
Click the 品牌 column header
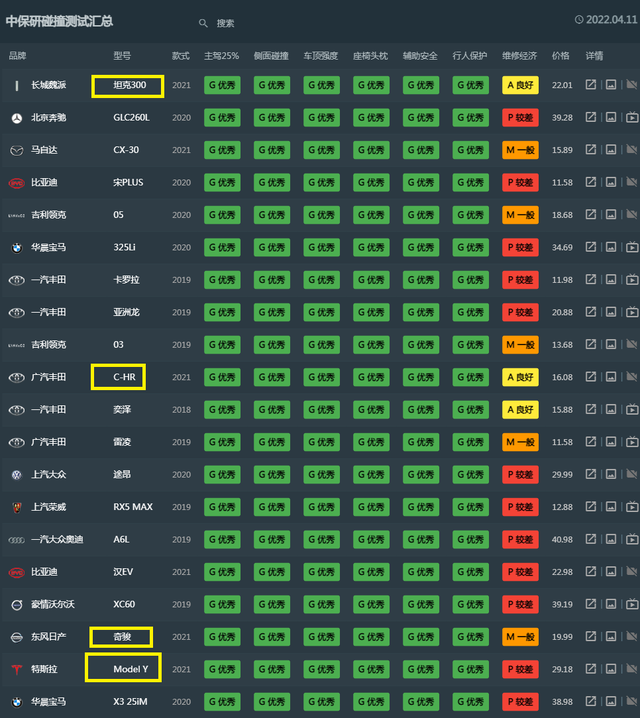point(17,56)
